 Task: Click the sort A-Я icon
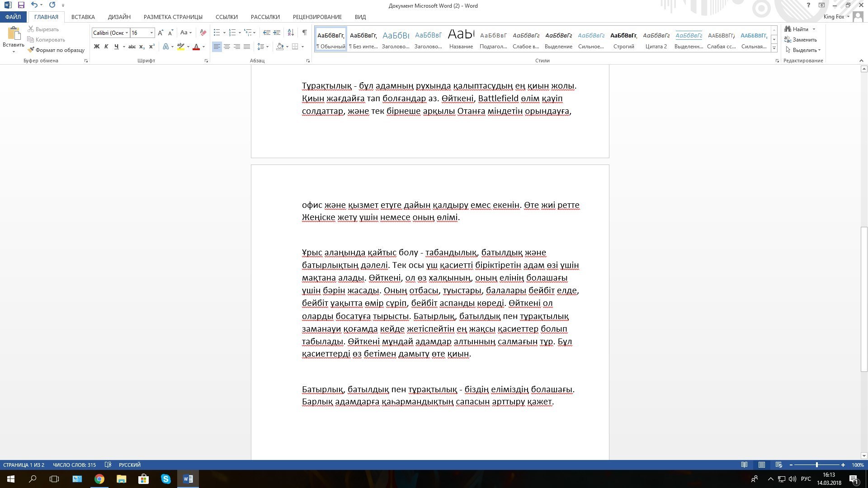(x=291, y=33)
